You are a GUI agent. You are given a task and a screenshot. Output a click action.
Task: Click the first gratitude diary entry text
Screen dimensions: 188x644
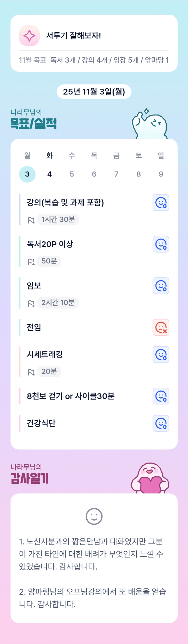click(91, 554)
